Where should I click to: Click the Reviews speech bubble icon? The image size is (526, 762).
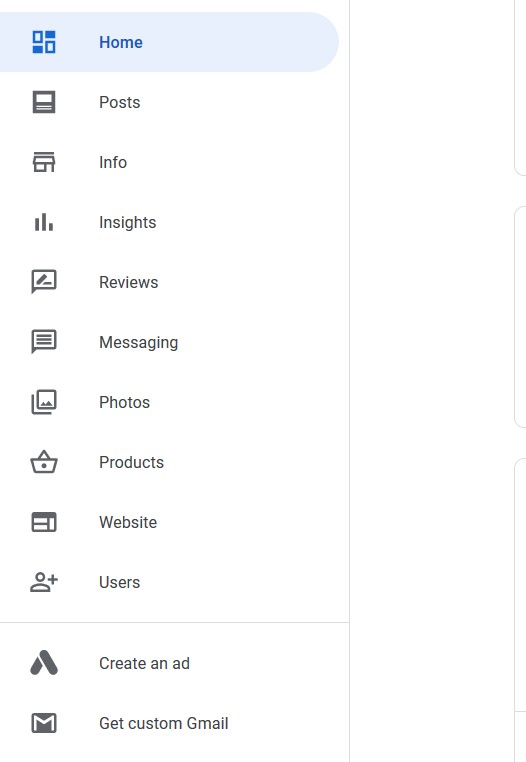tap(44, 282)
